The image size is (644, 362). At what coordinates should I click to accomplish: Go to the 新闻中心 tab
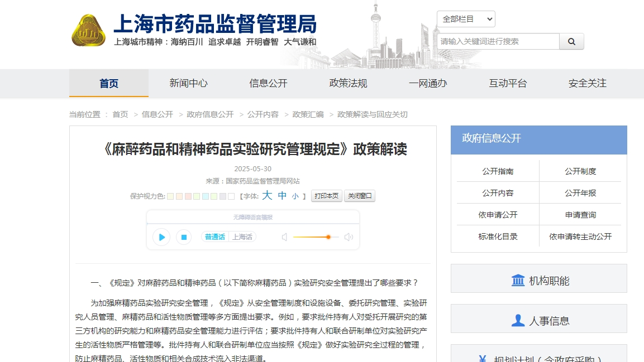188,84
